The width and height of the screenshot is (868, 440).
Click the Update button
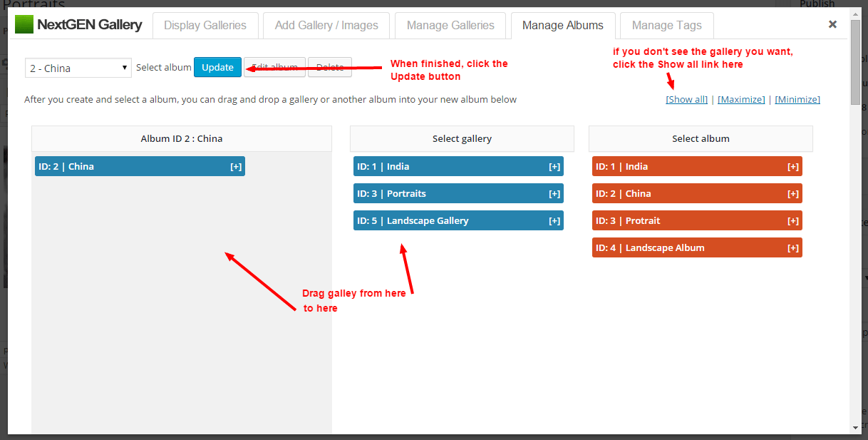pos(217,67)
